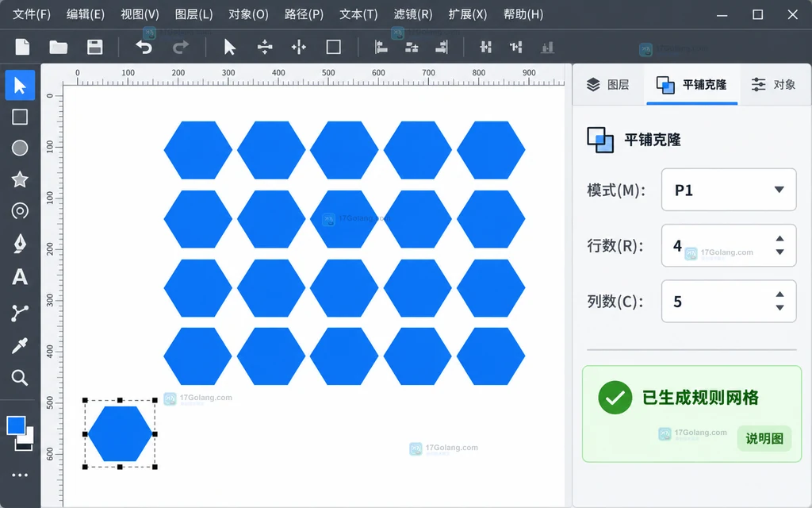This screenshot has height=508, width=812.
Task: Redo the last action
Action: [x=181, y=47]
